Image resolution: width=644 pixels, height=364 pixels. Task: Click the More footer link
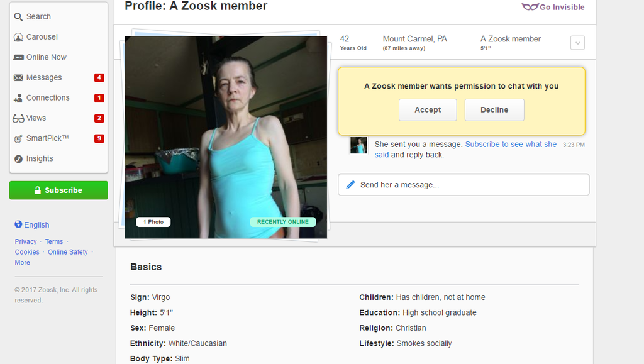(x=22, y=262)
